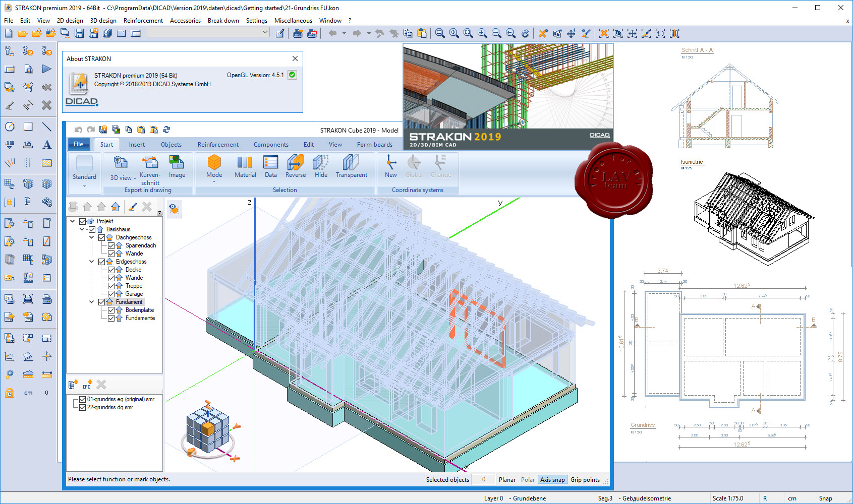853x504 pixels.
Task: Toggle the Sparrendach checkbox
Action: [x=111, y=245]
